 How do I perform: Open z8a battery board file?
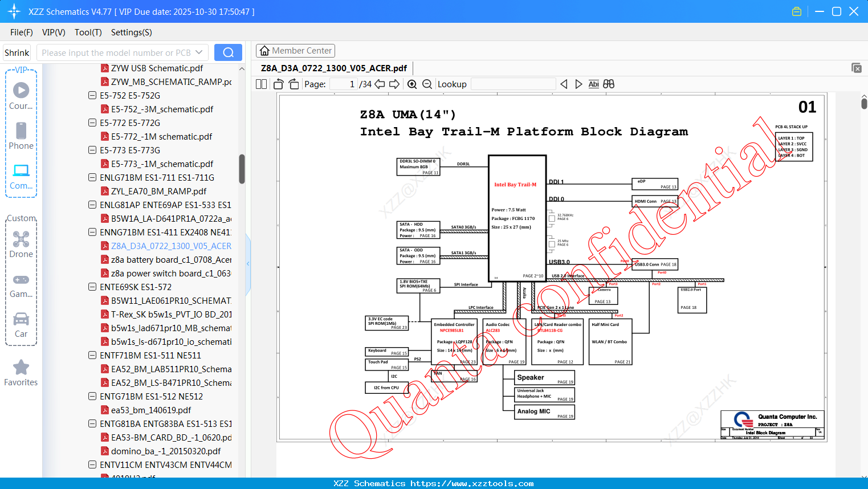click(171, 260)
